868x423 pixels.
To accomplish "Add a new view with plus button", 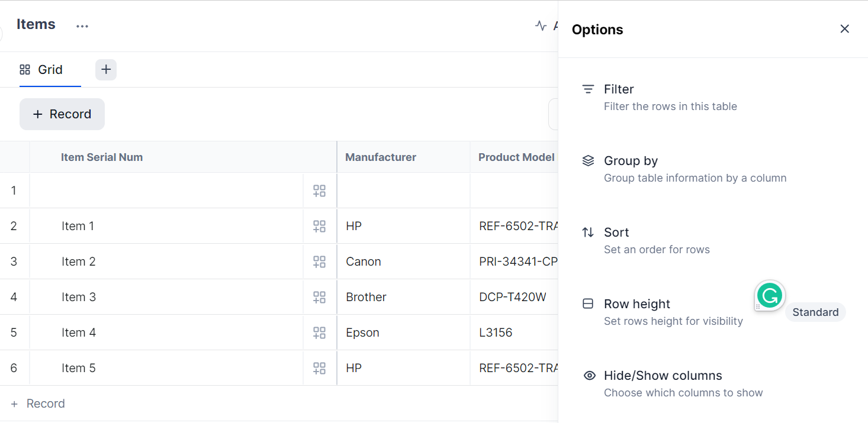I will 106,70.
